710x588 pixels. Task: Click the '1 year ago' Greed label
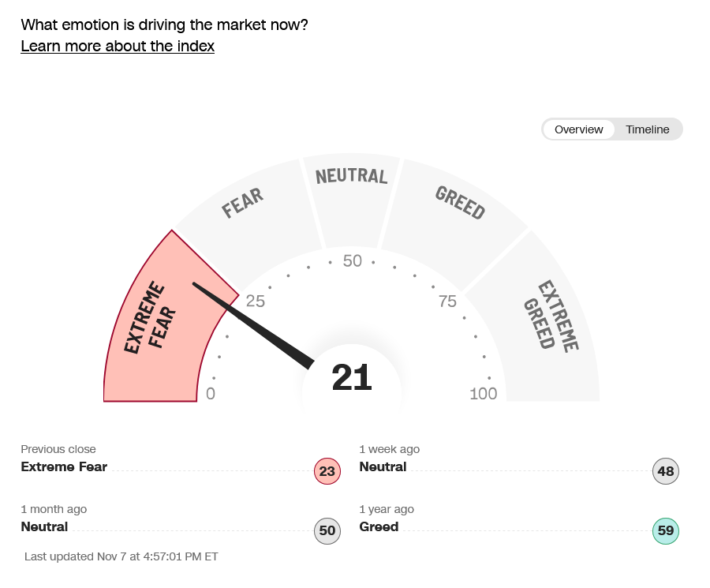(x=379, y=526)
